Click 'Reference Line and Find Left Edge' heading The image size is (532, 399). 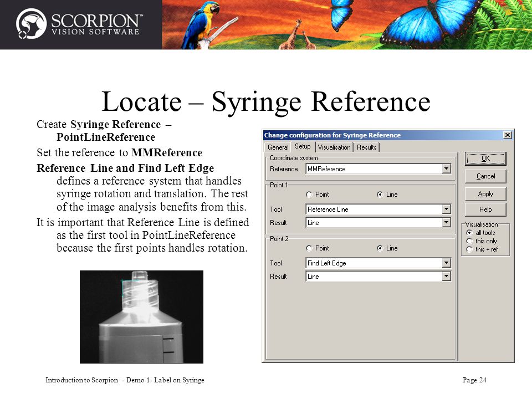point(125,168)
